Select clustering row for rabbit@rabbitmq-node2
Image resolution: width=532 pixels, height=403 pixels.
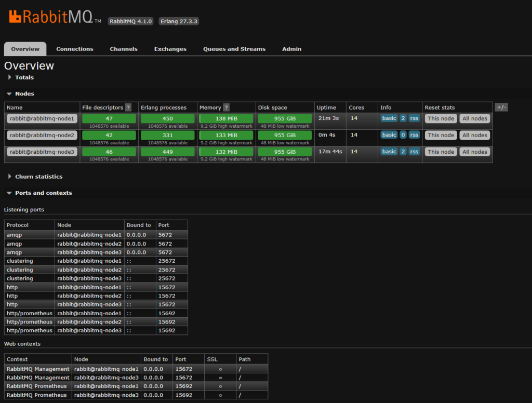[96, 270]
